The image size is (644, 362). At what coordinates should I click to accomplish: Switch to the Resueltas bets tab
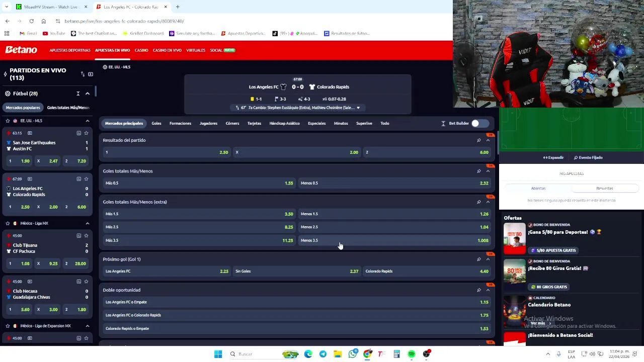point(605,188)
